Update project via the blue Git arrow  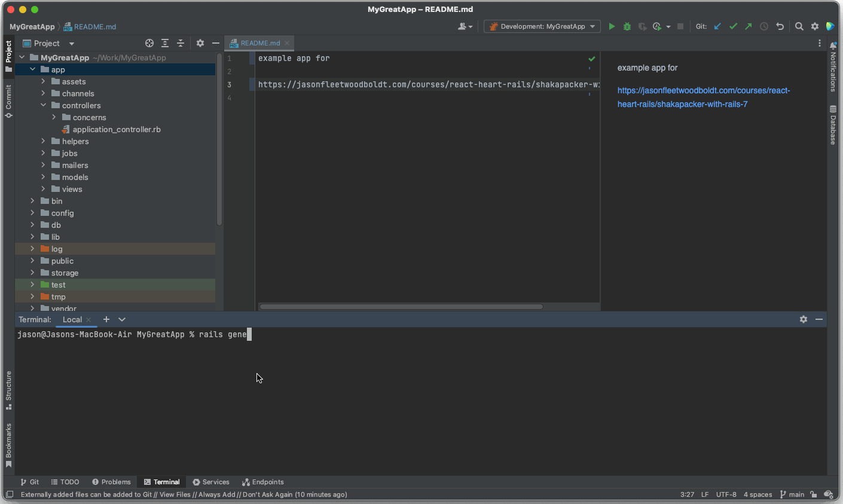coord(717,26)
